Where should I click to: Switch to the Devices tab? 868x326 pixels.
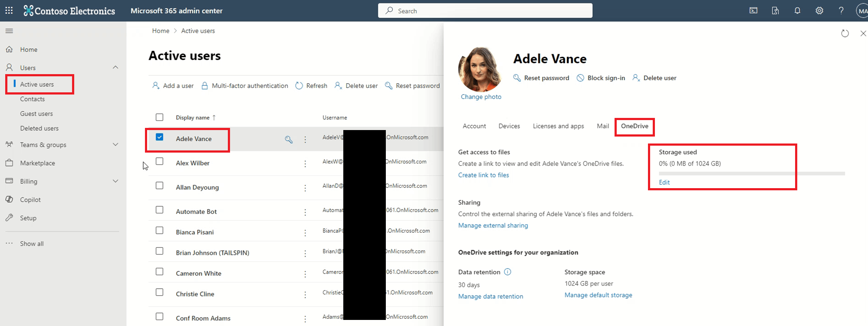pyautogui.click(x=509, y=126)
